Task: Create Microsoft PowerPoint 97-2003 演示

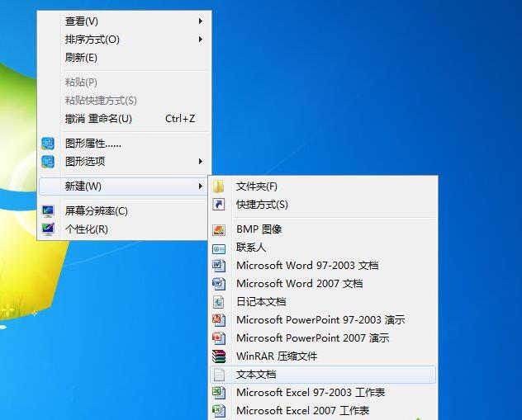Action: tap(323, 320)
